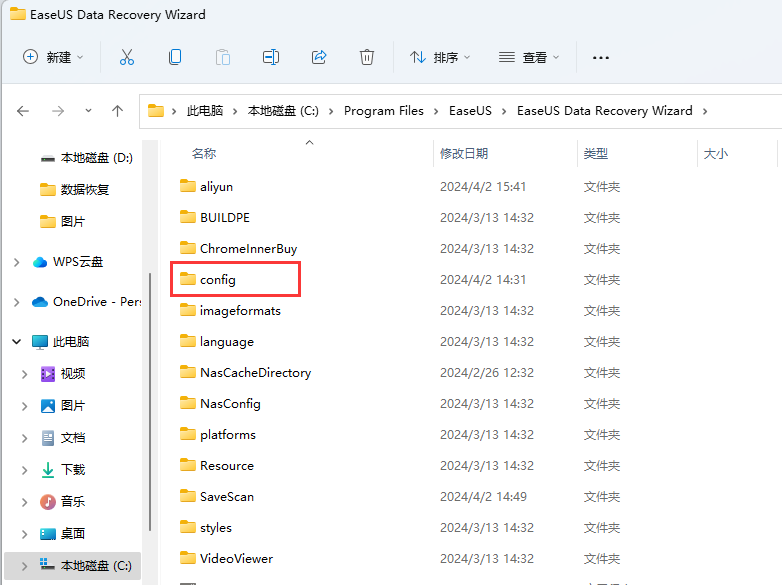Click the Cut scissors icon
The height and width of the screenshot is (585, 782).
127,57
